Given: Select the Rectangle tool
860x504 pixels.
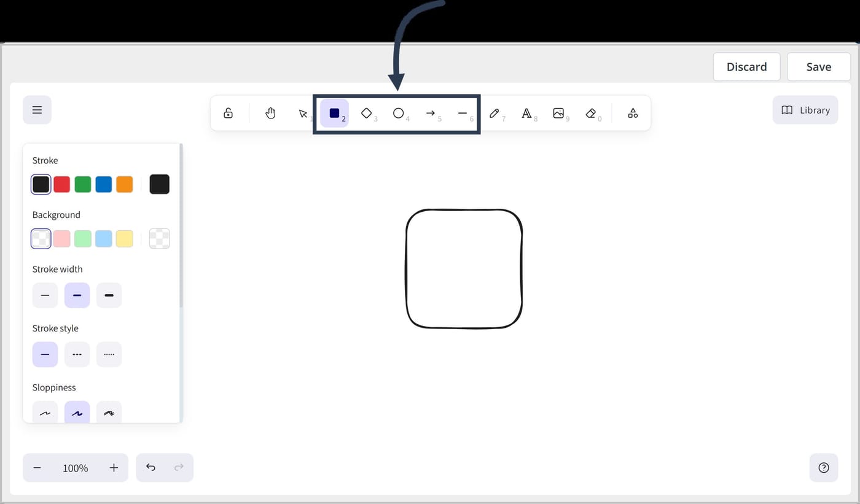Looking at the screenshot, I should (334, 113).
